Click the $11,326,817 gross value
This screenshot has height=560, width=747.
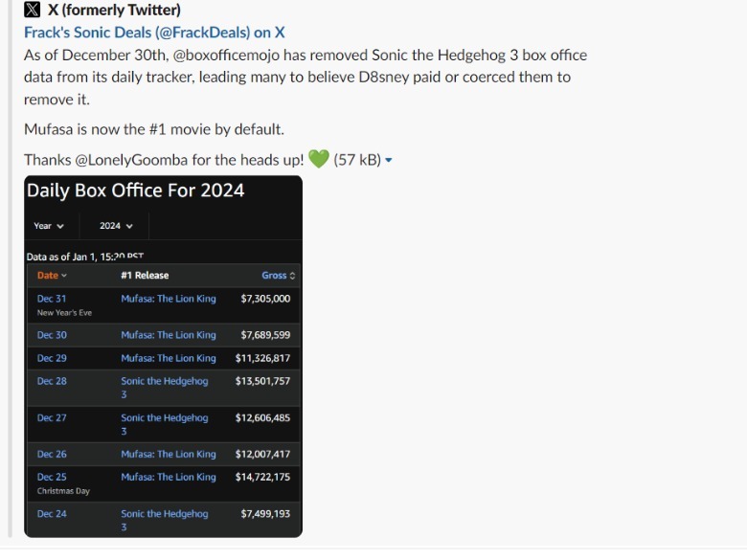[x=262, y=358]
